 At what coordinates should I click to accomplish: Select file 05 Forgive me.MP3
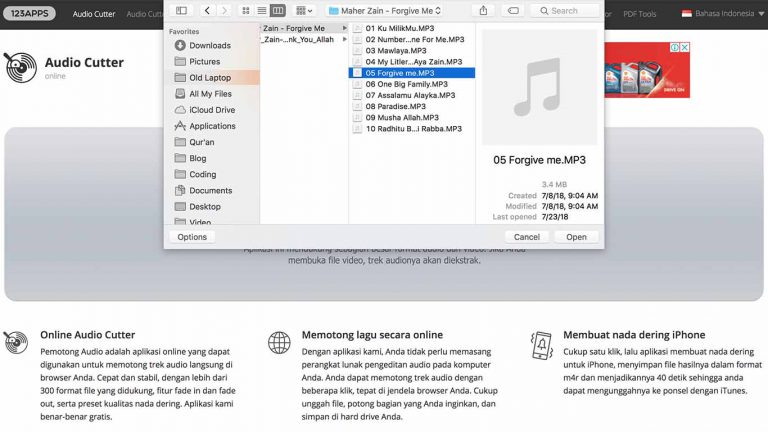[x=411, y=73]
